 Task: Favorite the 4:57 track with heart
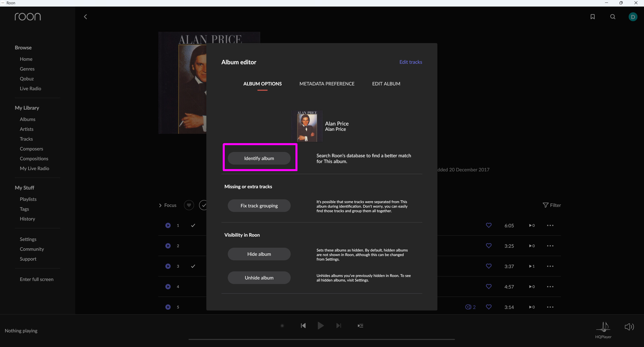coord(488,287)
